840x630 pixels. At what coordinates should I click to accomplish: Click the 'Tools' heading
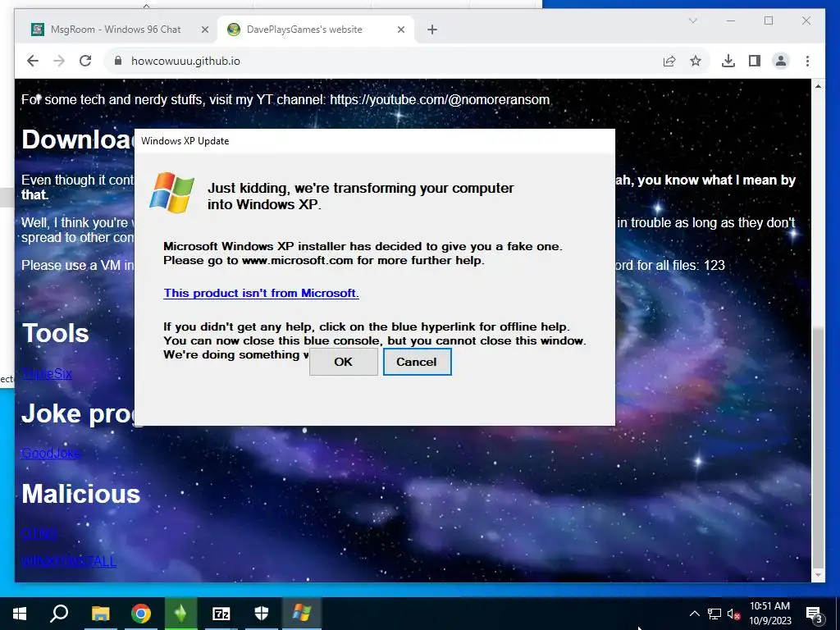pos(55,333)
